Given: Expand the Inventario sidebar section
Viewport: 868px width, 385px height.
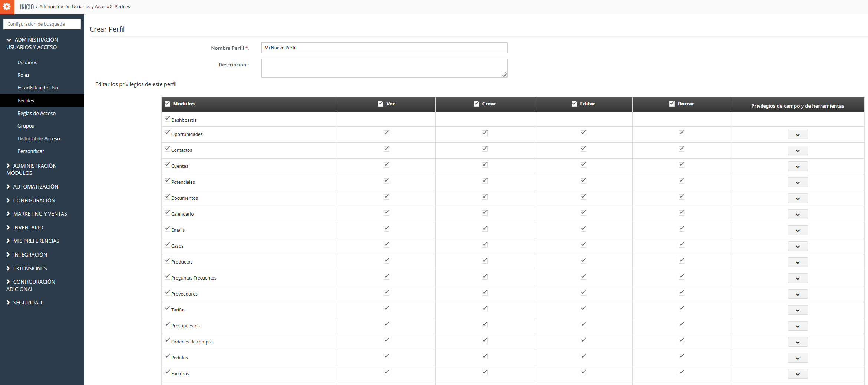Looking at the screenshot, I should click(x=25, y=228).
